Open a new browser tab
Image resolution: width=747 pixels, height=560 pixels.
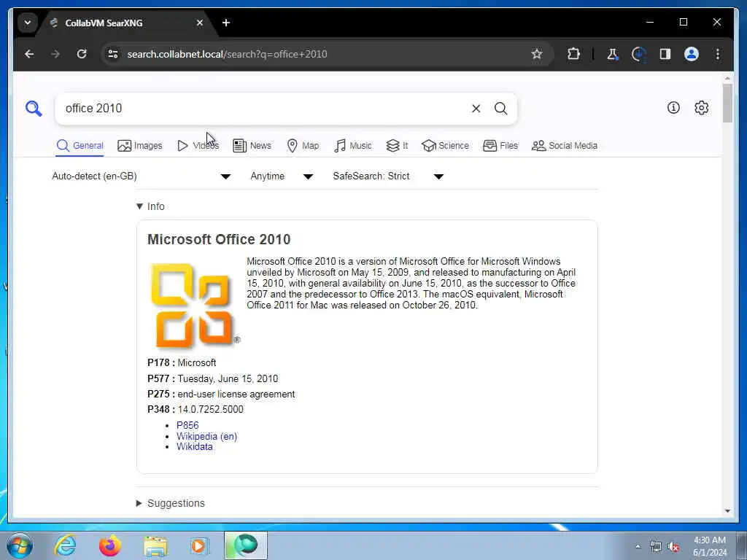[226, 23]
